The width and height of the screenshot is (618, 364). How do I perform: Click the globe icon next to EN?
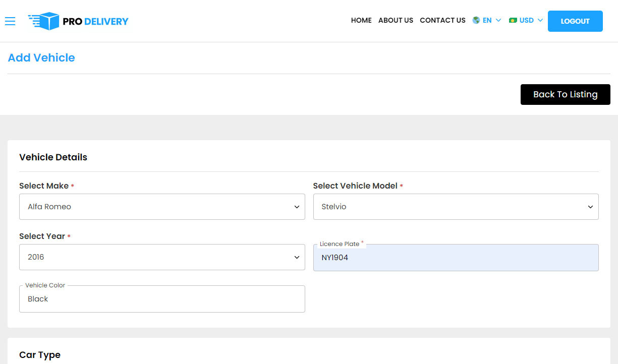point(475,20)
